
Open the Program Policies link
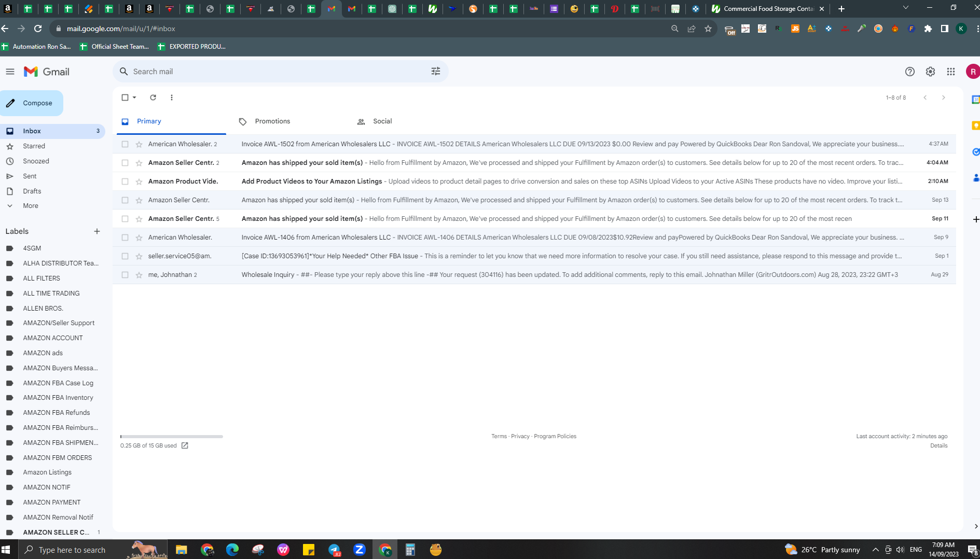[555, 436]
